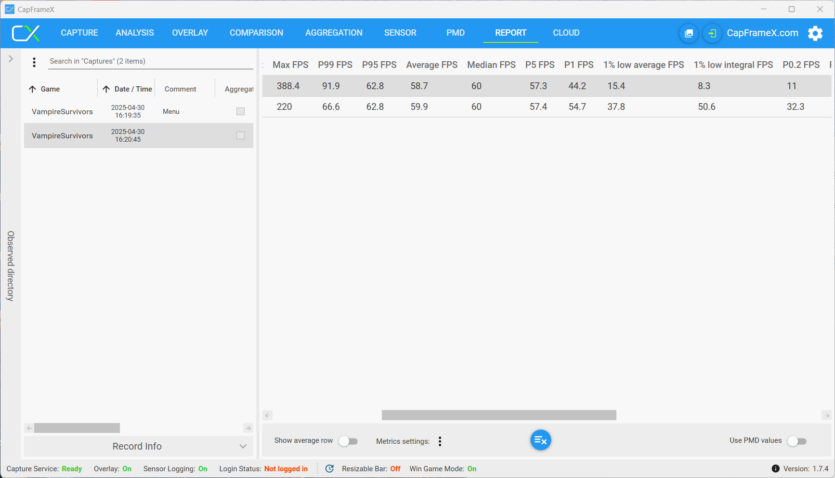Click Win Game Mode On status
This screenshot has width=835, height=478.
coord(443,469)
